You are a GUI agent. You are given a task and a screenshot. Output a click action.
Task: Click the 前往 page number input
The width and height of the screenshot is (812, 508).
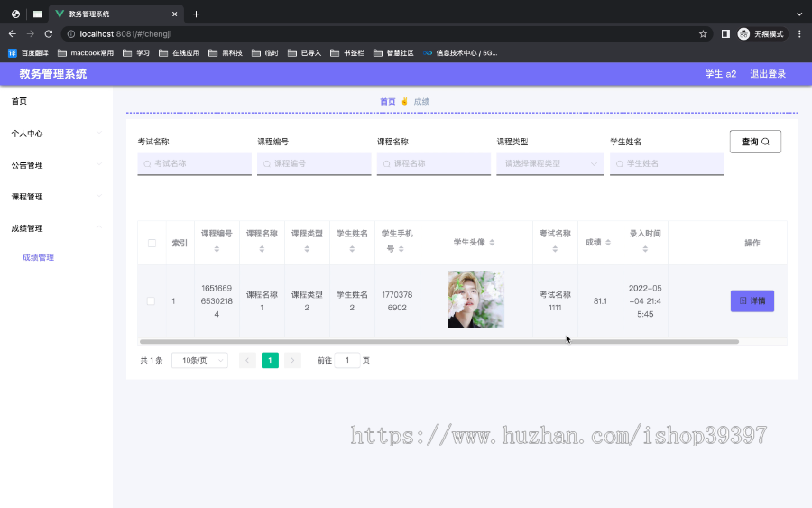pyautogui.click(x=347, y=360)
